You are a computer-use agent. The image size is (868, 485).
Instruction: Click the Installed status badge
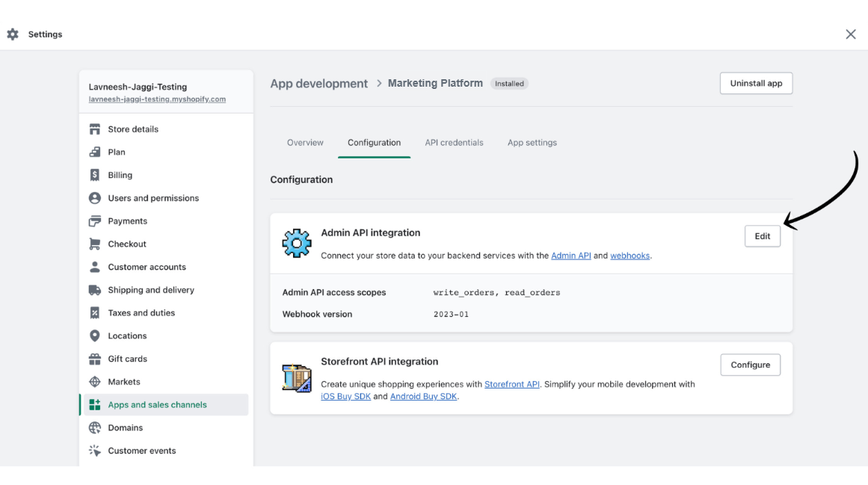[x=509, y=84]
